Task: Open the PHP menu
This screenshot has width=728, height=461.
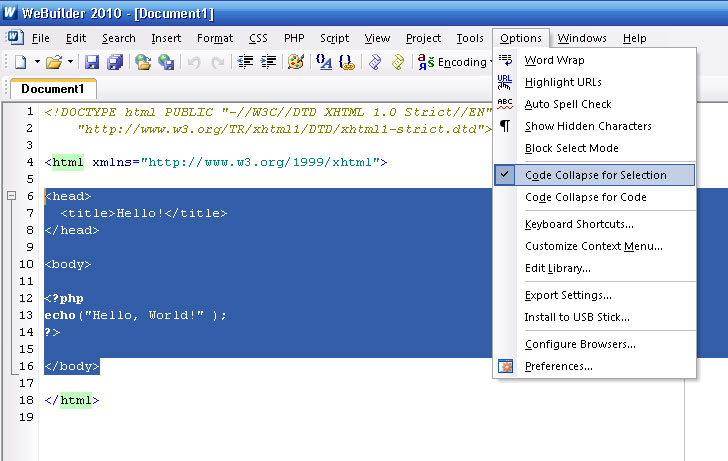Action: (294, 38)
